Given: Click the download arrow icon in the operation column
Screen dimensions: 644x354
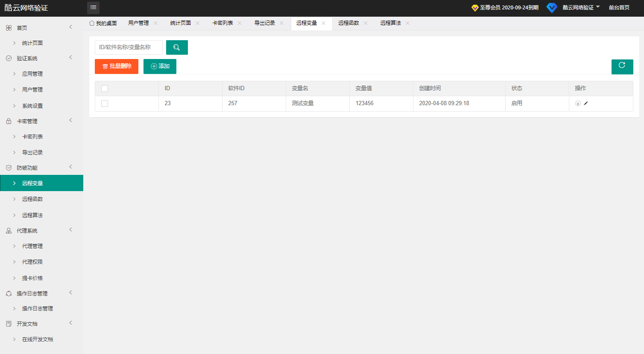Looking at the screenshot, I should (x=577, y=103).
